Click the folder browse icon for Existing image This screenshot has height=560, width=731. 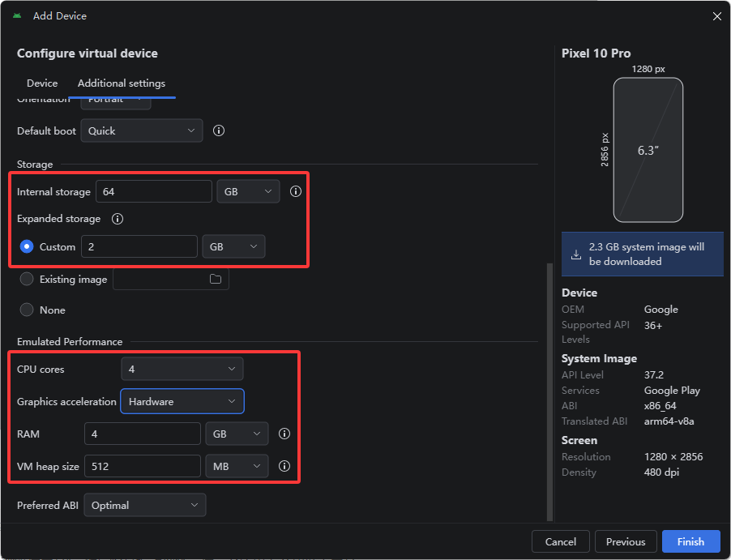click(216, 279)
